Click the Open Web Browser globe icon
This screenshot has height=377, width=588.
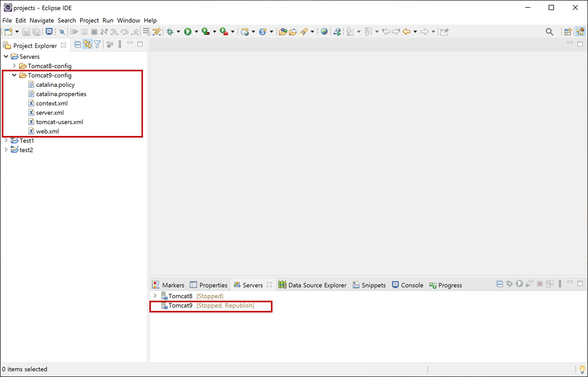point(325,32)
